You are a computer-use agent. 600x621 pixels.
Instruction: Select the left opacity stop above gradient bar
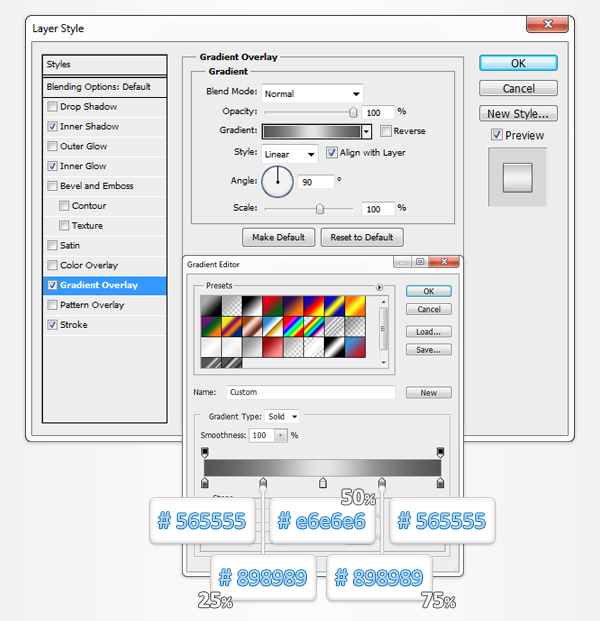click(205, 452)
